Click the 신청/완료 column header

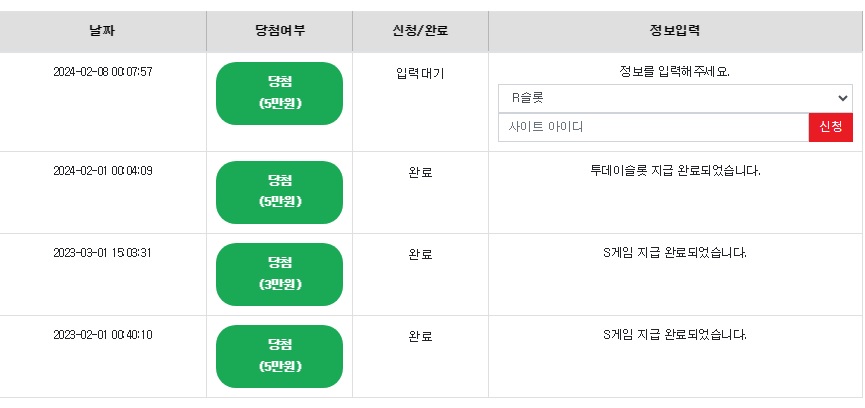pyautogui.click(x=420, y=31)
